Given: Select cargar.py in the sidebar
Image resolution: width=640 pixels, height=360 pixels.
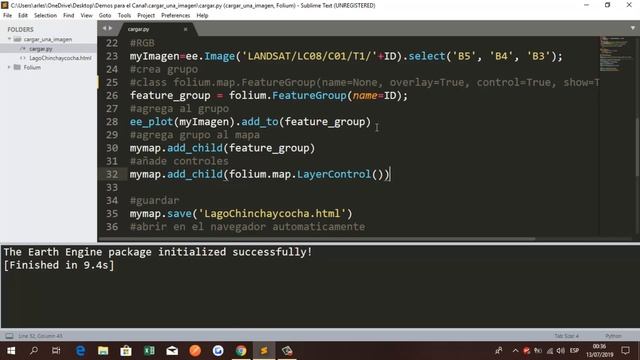Looking at the screenshot, I should (41, 49).
